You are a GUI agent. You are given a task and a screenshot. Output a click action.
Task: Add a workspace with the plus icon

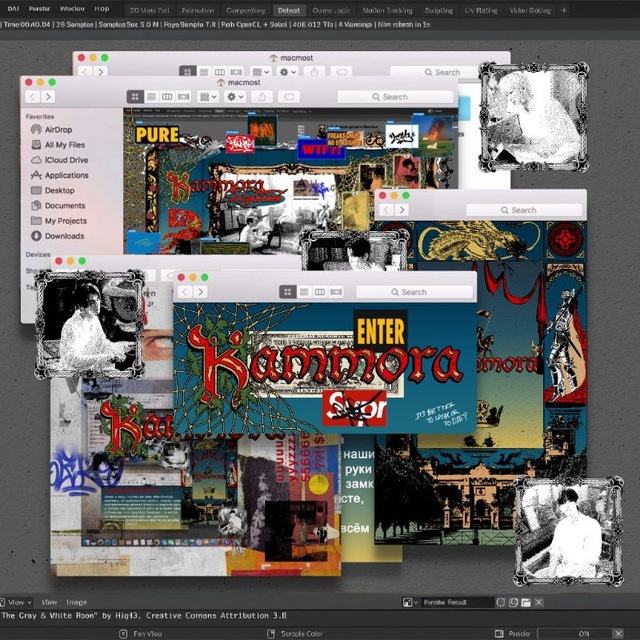click(564, 10)
